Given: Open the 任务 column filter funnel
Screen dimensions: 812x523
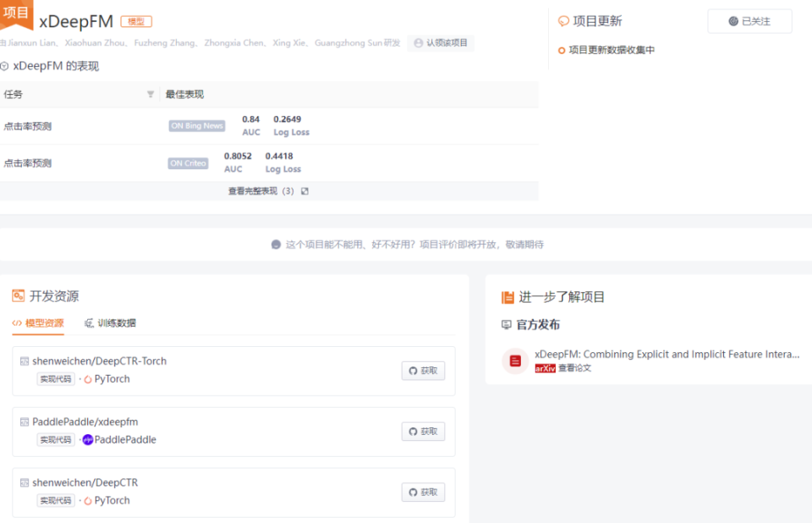Looking at the screenshot, I should [151, 94].
